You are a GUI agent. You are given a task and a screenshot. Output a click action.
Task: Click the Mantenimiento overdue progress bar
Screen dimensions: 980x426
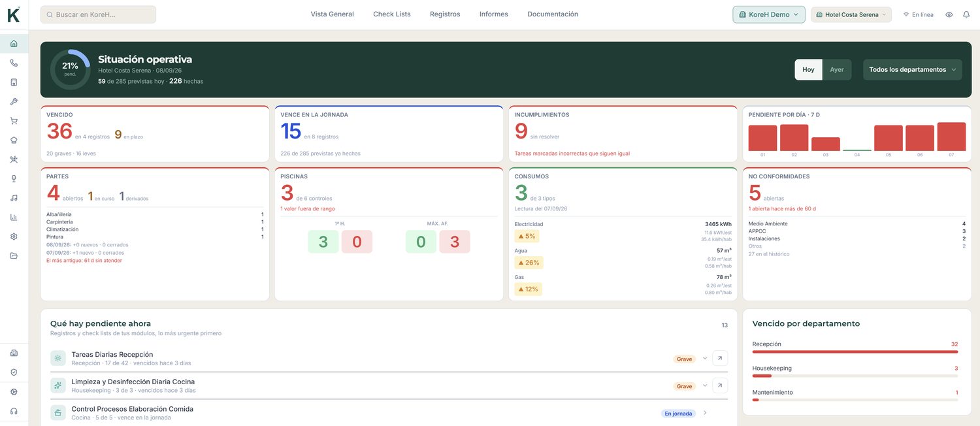point(855,400)
